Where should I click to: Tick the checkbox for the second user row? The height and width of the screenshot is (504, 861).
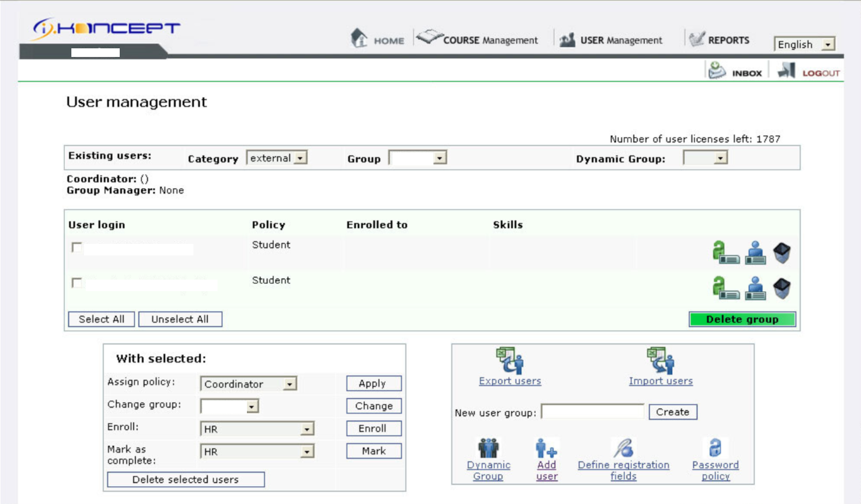point(77,283)
